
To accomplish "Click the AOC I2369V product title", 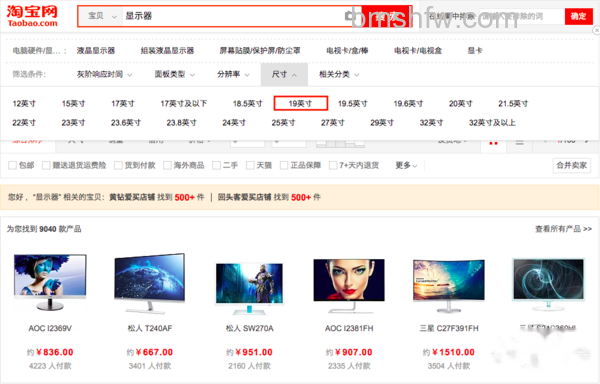I will click(50, 328).
